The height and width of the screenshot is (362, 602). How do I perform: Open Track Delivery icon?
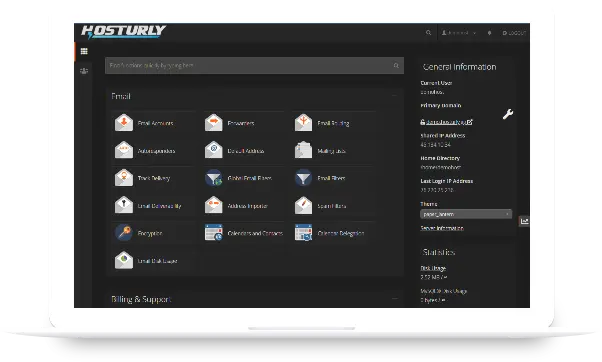(124, 178)
